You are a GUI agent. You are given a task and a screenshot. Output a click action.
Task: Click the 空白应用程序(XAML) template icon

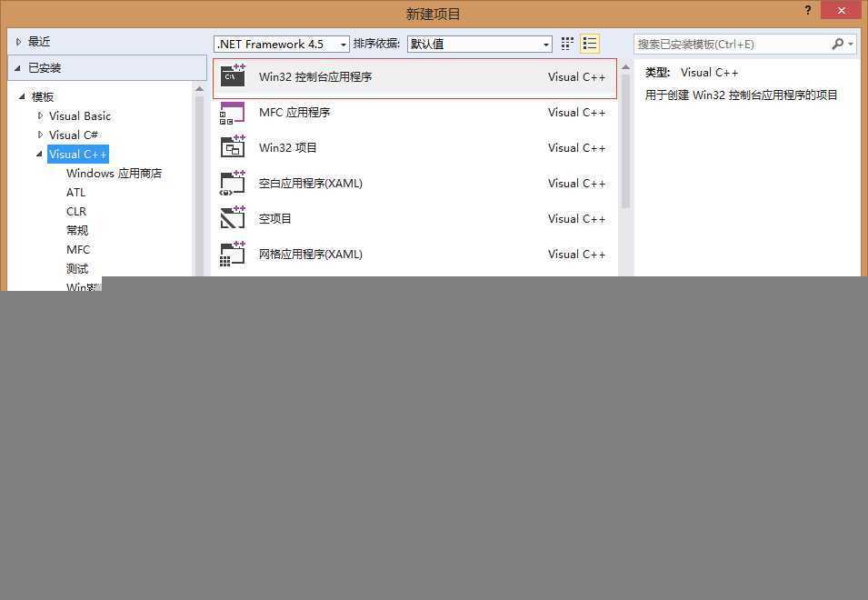click(x=233, y=184)
